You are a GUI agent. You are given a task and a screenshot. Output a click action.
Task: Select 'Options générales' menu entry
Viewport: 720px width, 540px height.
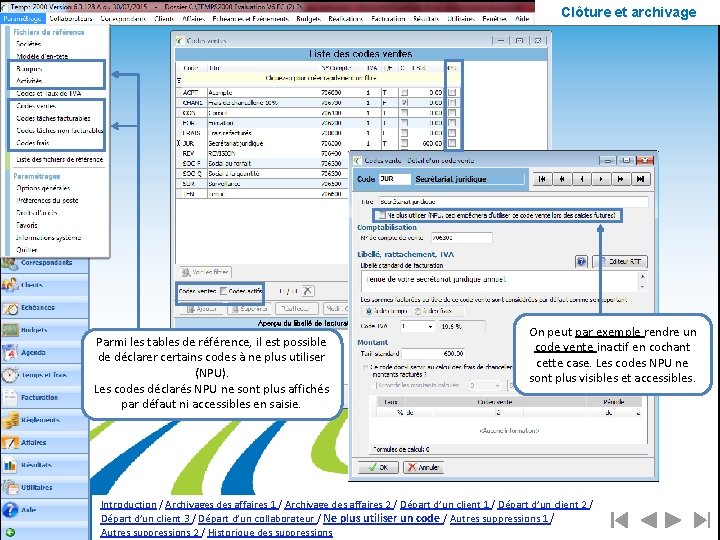pyautogui.click(x=43, y=188)
